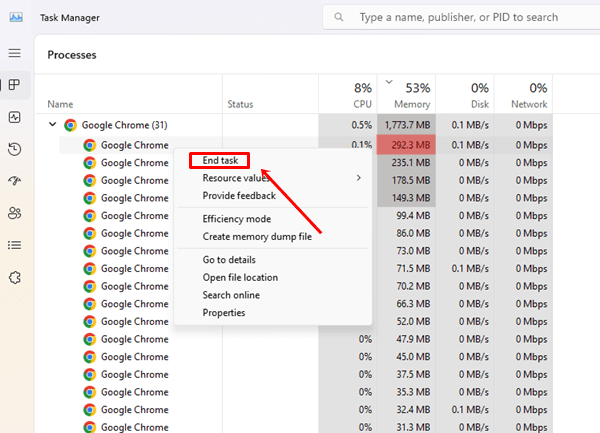
Task: Collapse the Google Chrome (31) process group
Action: tap(52, 125)
